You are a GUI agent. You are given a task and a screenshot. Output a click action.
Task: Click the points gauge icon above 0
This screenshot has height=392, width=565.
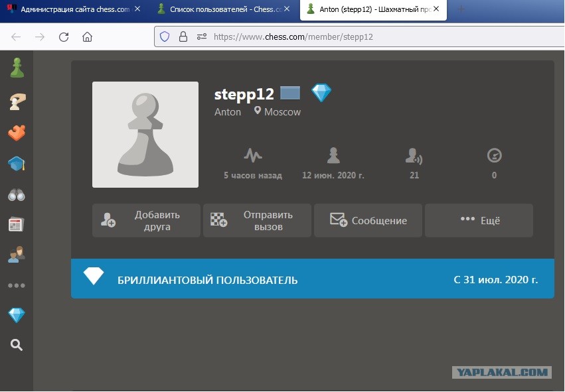495,155
